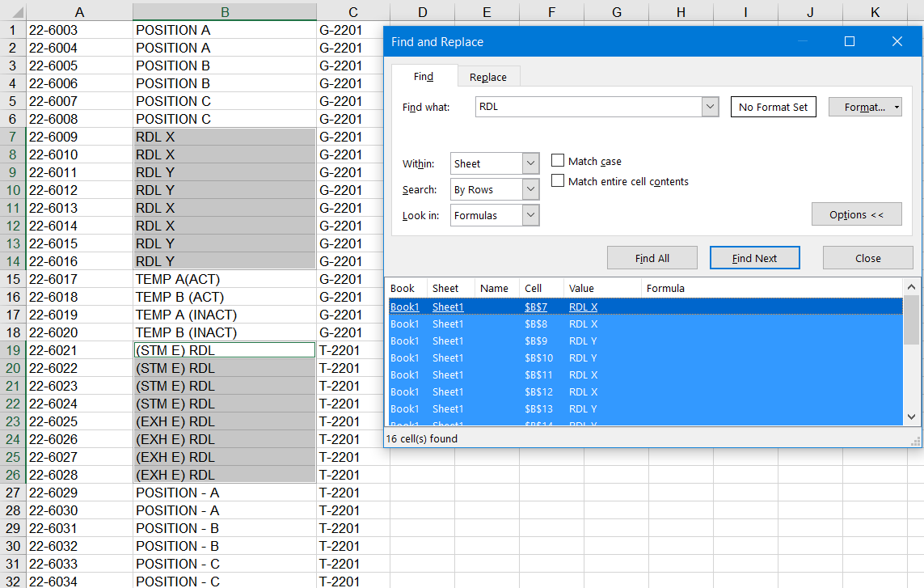924x588 pixels.
Task: Select row 1 header
Action: (x=12, y=30)
